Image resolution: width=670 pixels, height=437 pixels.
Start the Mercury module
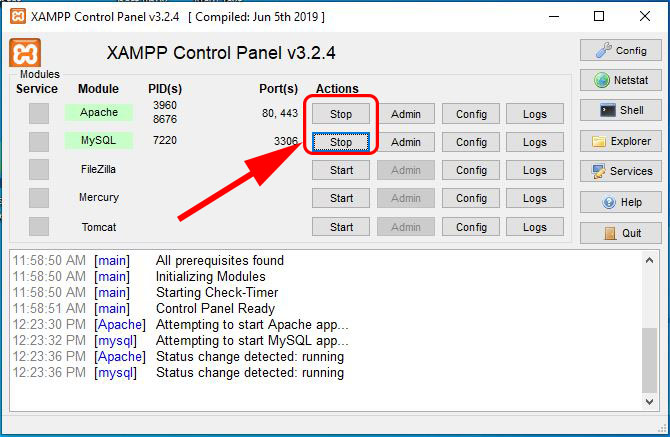pos(341,198)
